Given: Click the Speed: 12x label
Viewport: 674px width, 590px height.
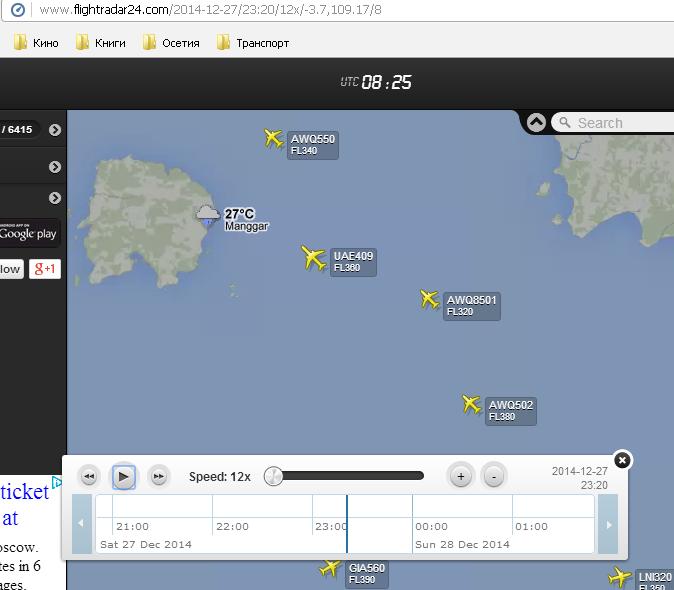Looking at the screenshot, I should point(220,477).
